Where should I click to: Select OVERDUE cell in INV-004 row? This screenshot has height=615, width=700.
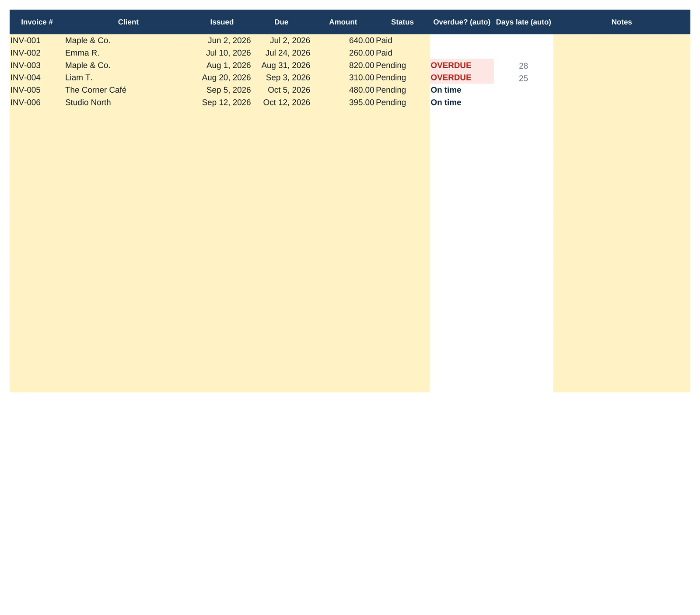point(462,77)
